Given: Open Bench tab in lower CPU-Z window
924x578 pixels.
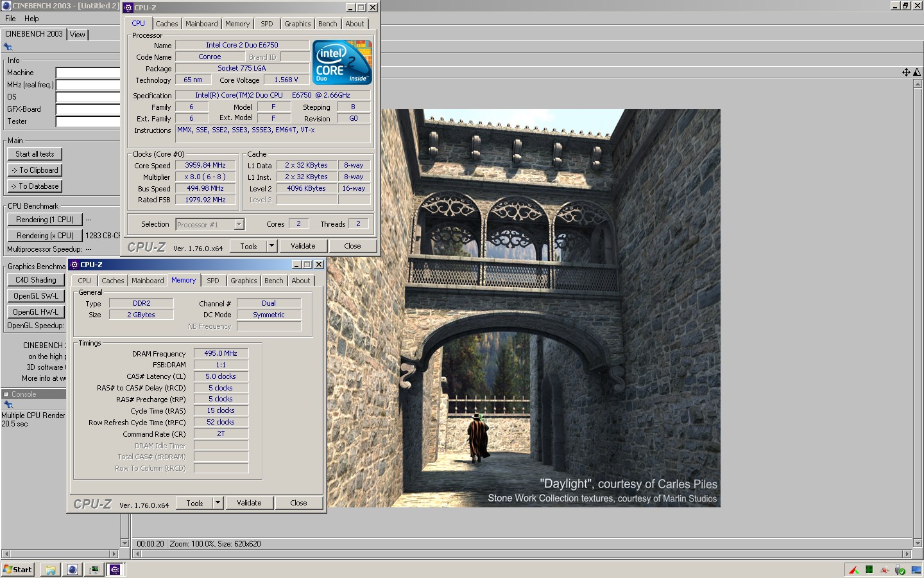Looking at the screenshot, I should pyautogui.click(x=274, y=281).
